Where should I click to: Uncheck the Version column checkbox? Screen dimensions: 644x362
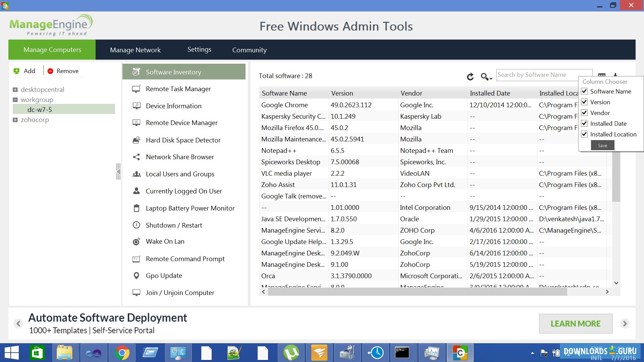click(x=585, y=102)
